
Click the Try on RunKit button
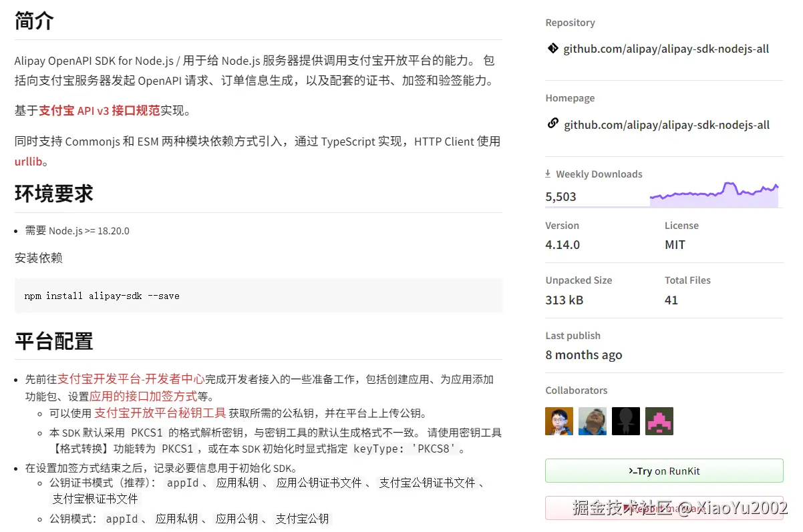[x=664, y=471]
